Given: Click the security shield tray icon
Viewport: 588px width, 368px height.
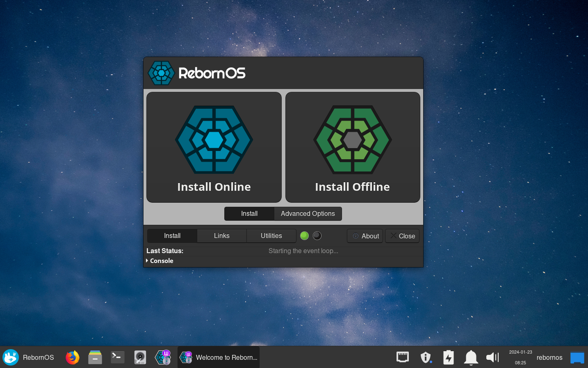Looking at the screenshot, I should pos(426,357).
